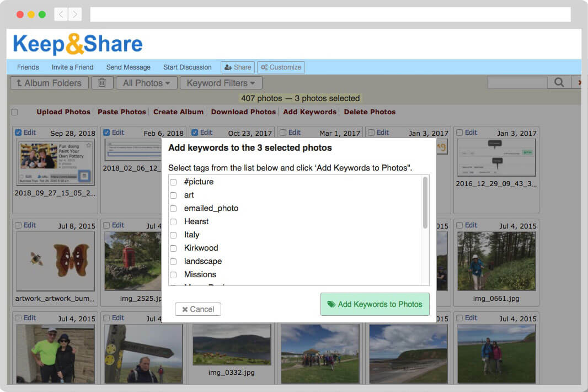Click the trash can icon in the toolbar
Screen dimensions: 588x392
click(102, 82)
